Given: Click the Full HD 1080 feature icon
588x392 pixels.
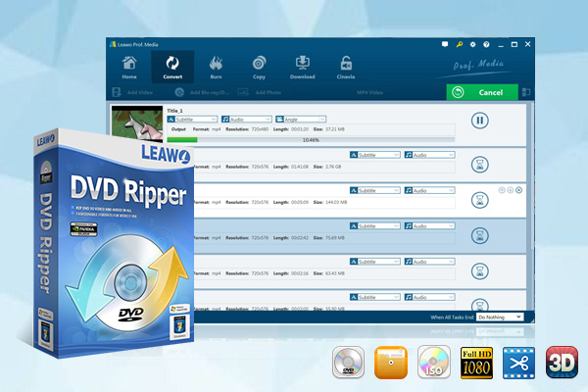Looking at the screenshot, I should (x=476, y=363).
